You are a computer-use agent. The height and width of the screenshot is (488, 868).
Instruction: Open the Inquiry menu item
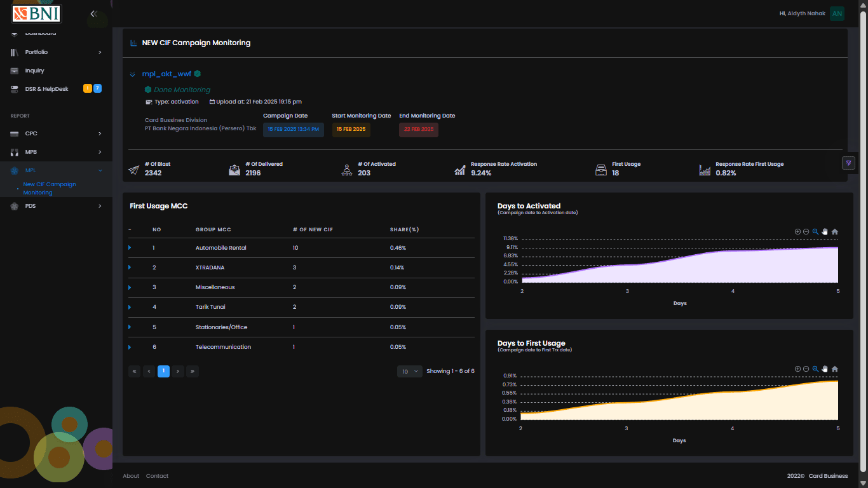tap(56, 71)
